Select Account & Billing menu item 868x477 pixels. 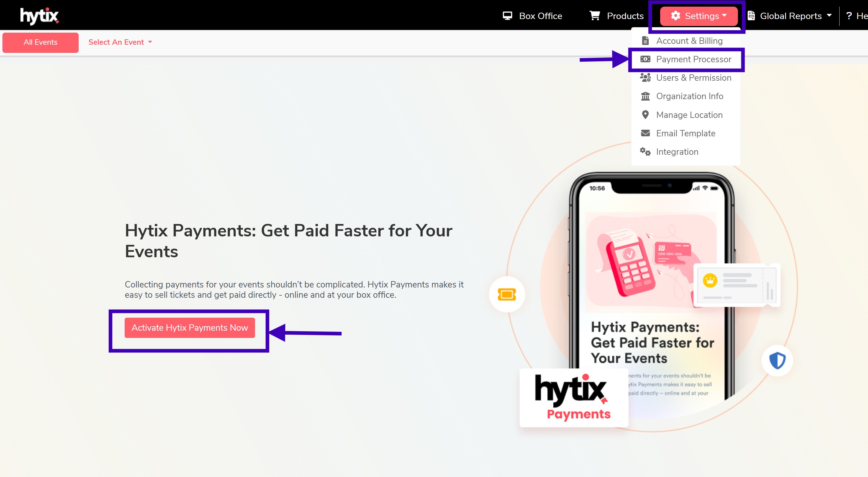tap(686, 41)
